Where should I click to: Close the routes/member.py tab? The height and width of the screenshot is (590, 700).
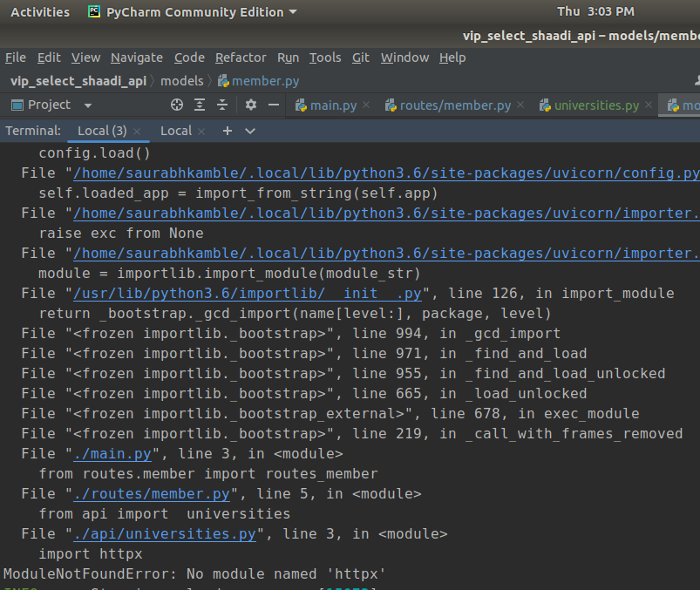(x=520, y=105)
